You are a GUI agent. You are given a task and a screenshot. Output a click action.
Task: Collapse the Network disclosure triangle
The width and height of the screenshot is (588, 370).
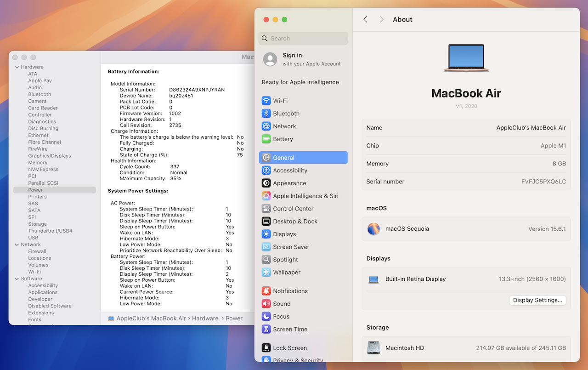click(17, 245)
